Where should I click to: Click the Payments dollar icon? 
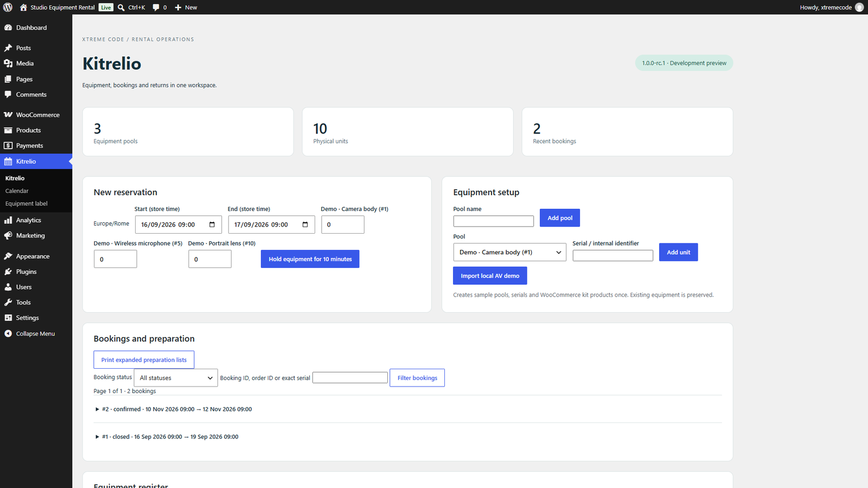pyautogui.click(x=8, y=146)
